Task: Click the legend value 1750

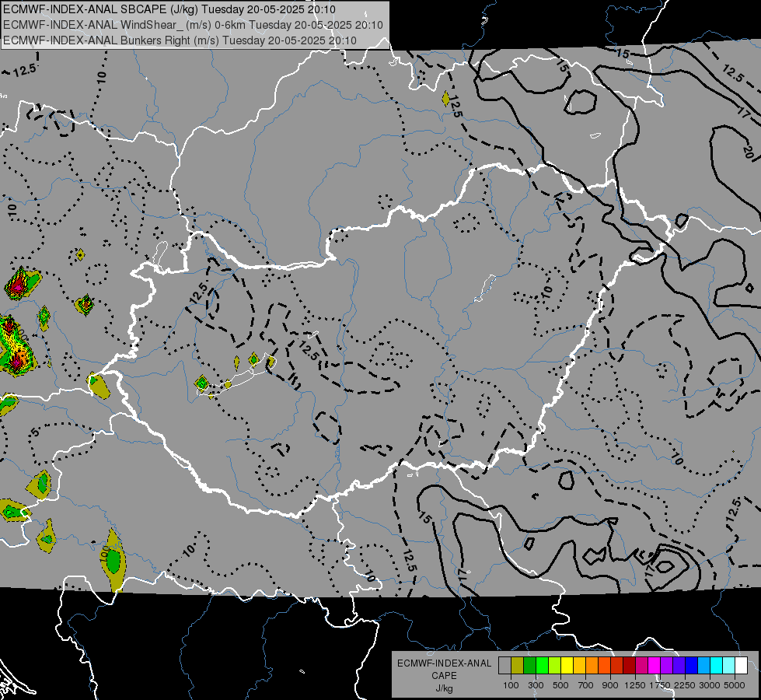Action: coord(661,685)
